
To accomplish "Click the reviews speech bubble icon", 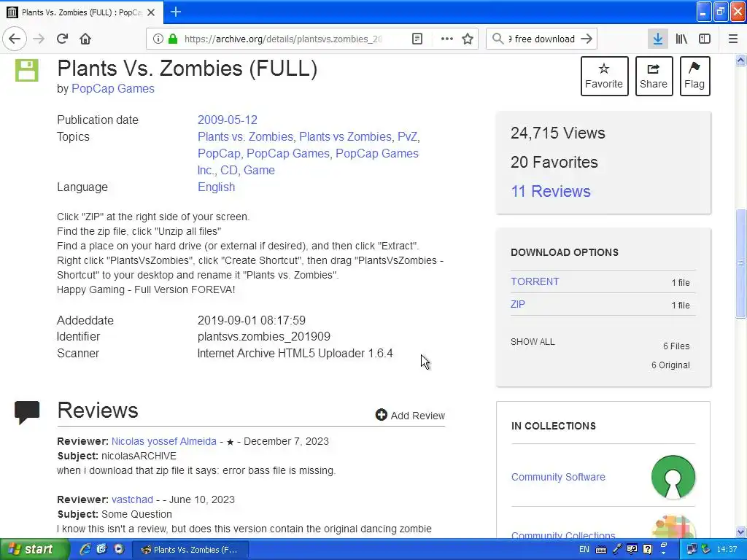I will [27, 413].
